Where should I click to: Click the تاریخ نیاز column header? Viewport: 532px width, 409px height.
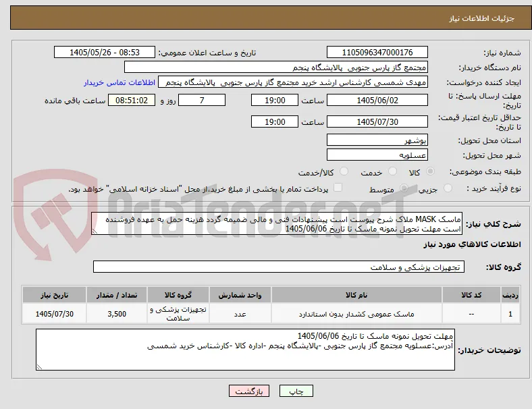click(54, 295)
